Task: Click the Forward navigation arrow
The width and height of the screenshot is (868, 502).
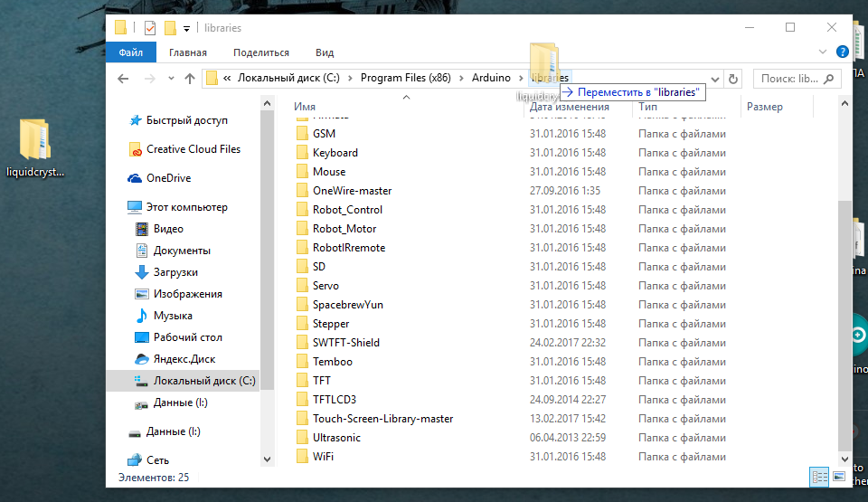Action: [149, 79]
